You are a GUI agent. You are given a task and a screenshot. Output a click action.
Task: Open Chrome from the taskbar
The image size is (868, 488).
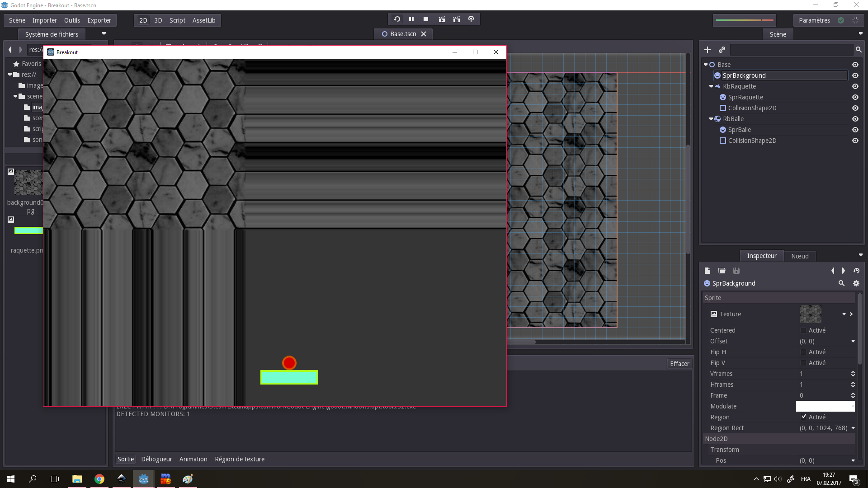tap(99, 479)
